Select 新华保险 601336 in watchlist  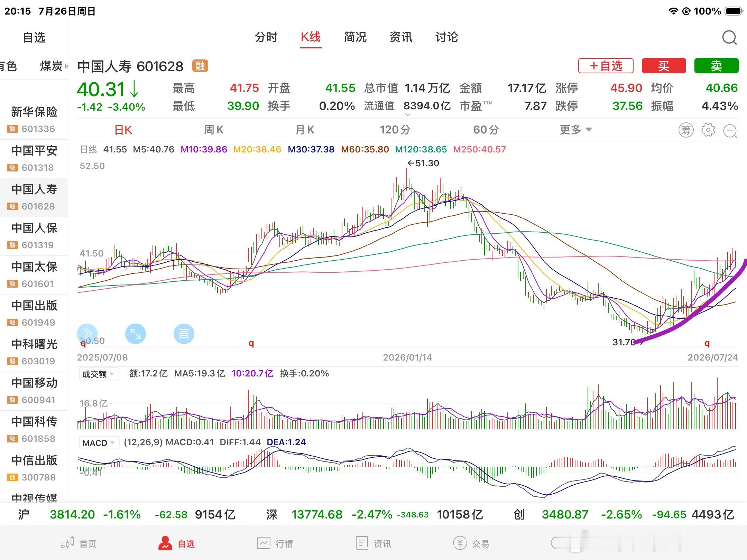pos(34,120)
